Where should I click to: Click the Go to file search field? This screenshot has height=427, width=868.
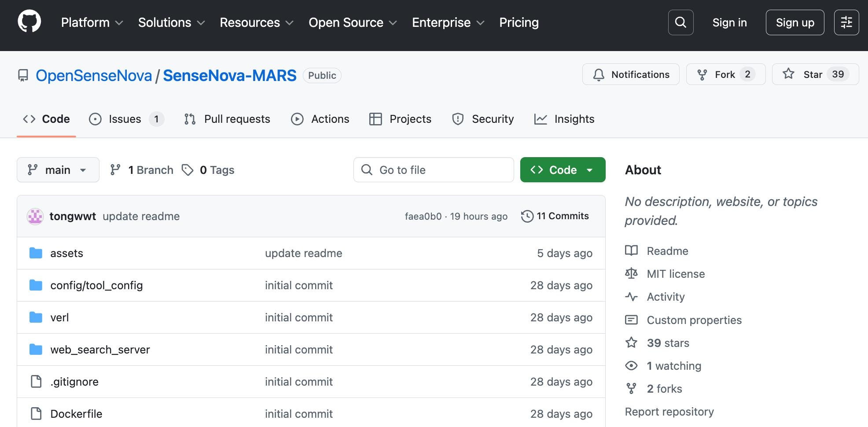[434, 170]
